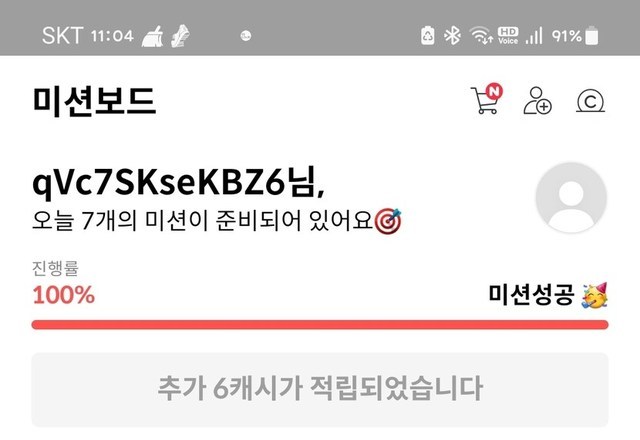Open the invite friend icon
The image size is (640, 440).
537,100
